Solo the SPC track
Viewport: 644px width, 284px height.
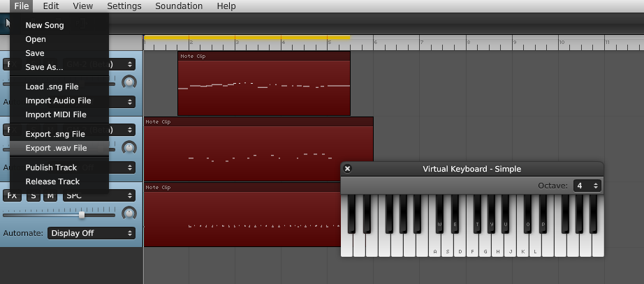(34, 195)
